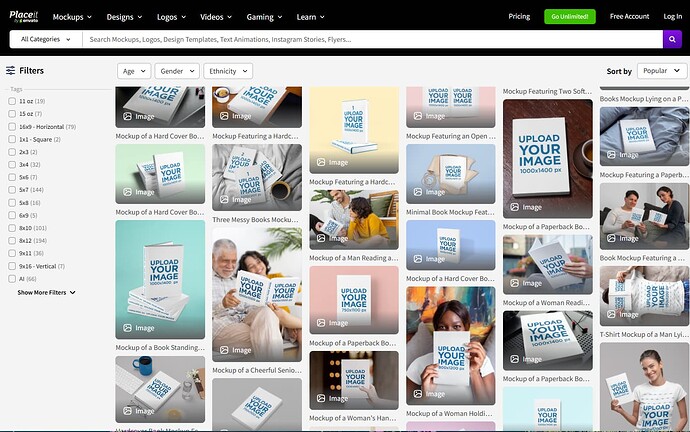Open the Three Messy Books Mockup title link
Viewport: 690px width, 432px height.
[x=255, y=220]
